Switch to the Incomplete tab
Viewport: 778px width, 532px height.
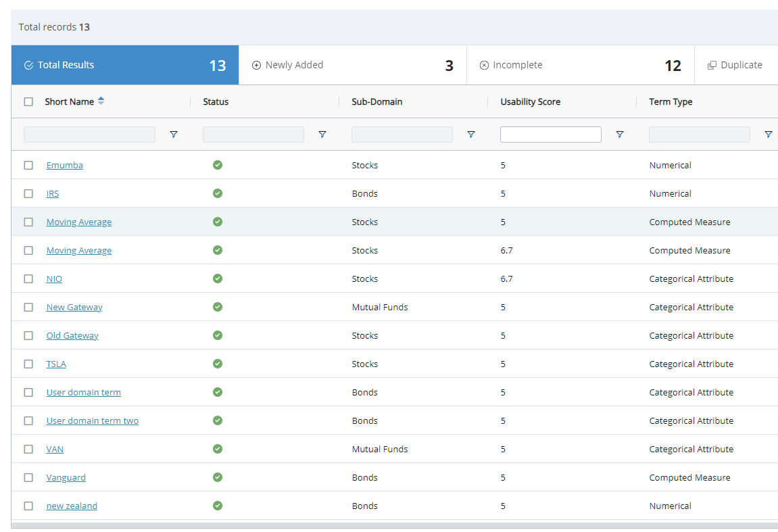point(581,65)
